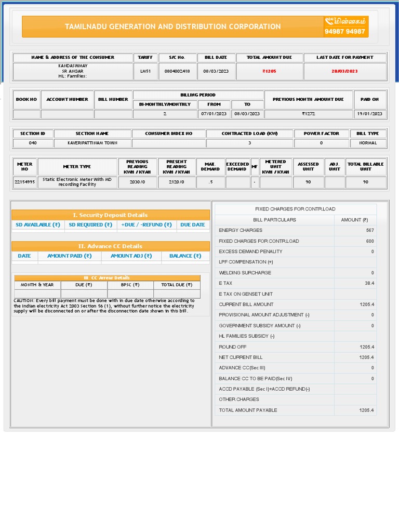
Task: Select tariff code LM51
Action: point(145,71)
